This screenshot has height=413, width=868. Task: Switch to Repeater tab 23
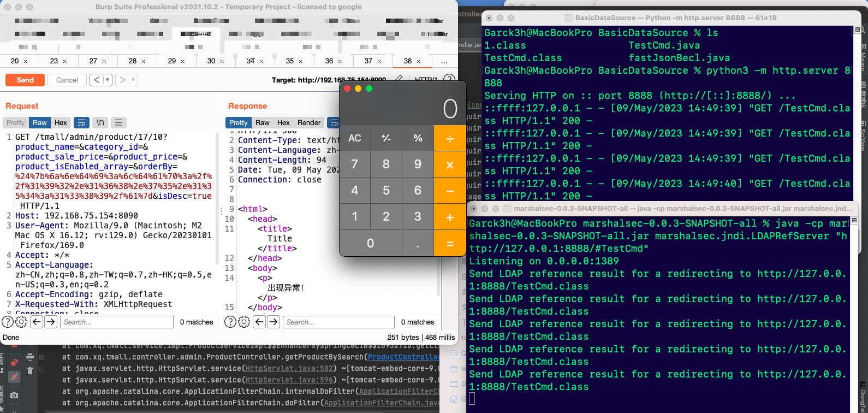(x=58, y=61)
